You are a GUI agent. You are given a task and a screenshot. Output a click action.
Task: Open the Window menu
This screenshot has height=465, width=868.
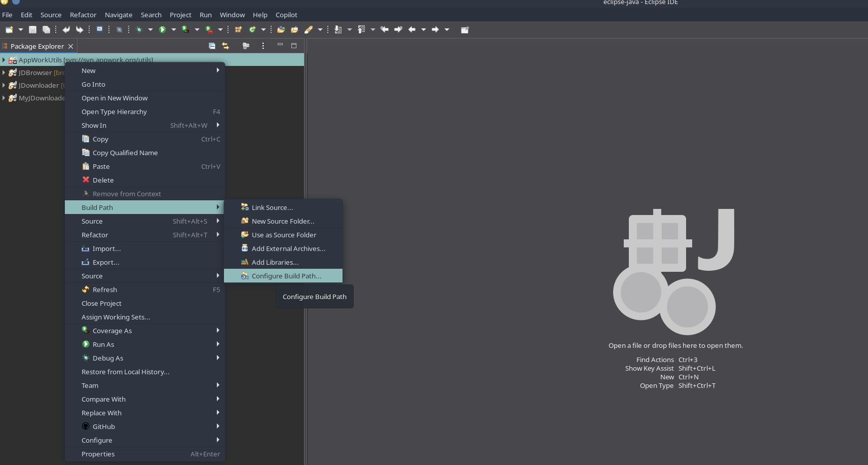click(x=232, y=15)
